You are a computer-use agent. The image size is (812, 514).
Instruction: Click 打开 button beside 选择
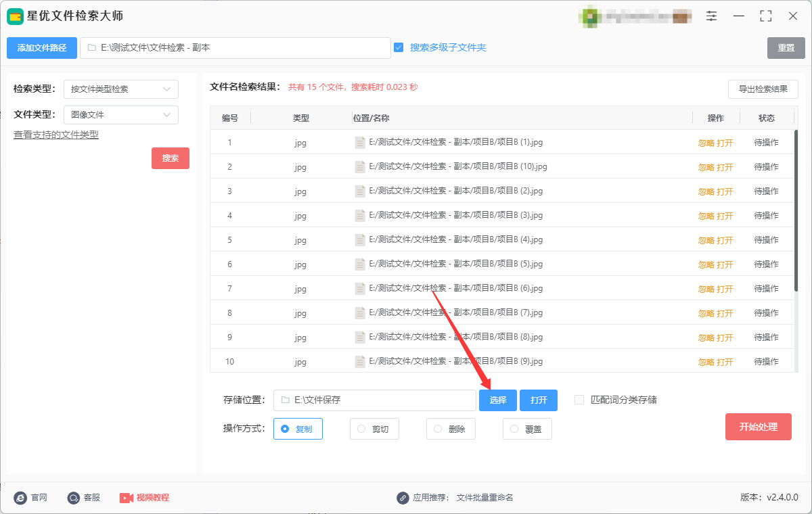[539, 400]
